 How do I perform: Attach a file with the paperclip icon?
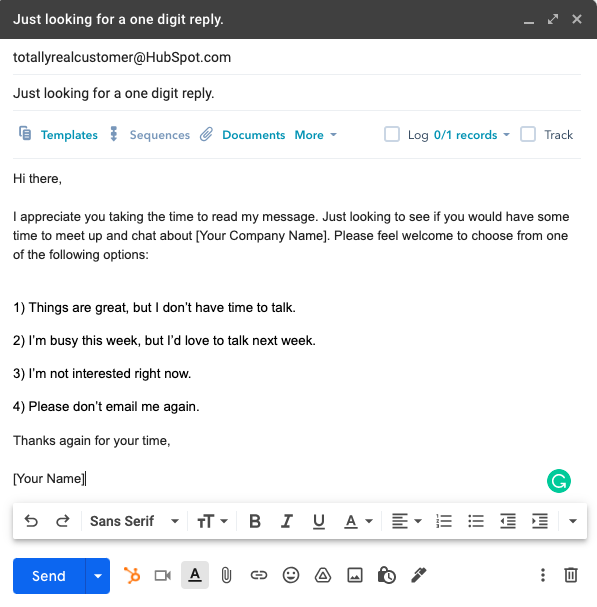coord(226,575)
